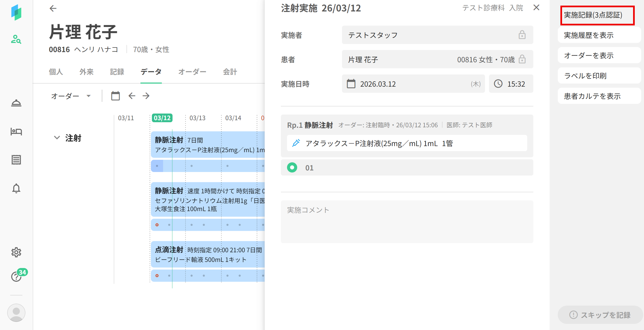The image size is (644, 330).
Task: Open the patient search icon in sidebar
Action: pos(16,39)
